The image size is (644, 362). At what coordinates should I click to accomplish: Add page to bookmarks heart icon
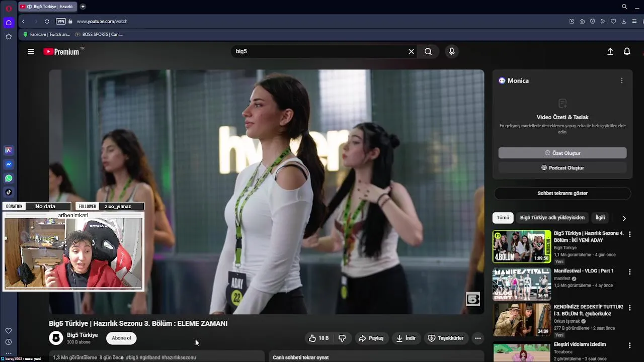coord(613,21)
